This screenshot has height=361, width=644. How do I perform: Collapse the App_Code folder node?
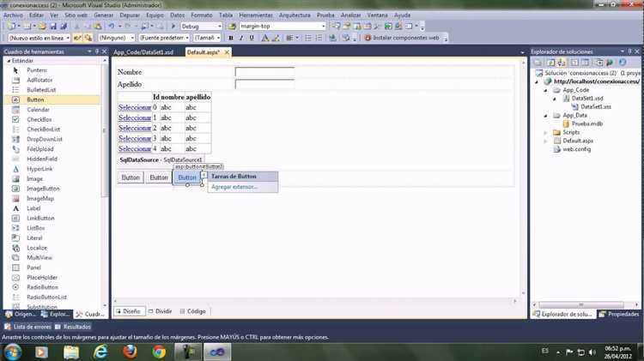(545, 90)
